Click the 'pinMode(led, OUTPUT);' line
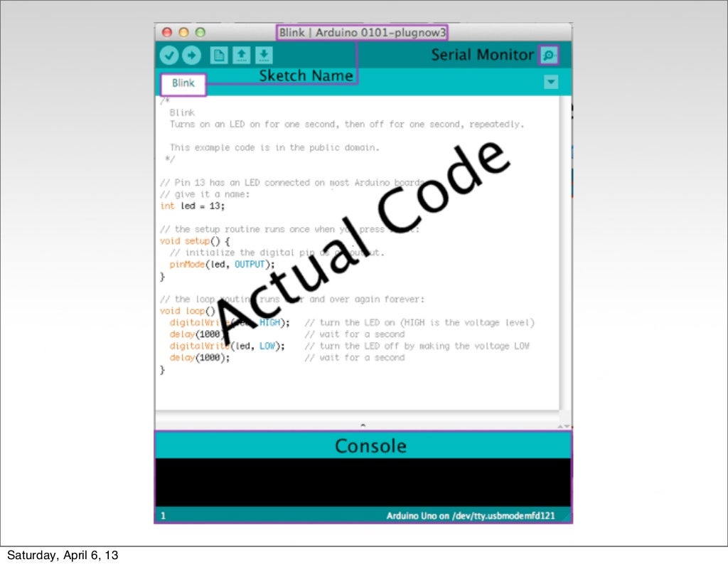The height and width of the screenshot is (567, 728). (x=222, y=265)
